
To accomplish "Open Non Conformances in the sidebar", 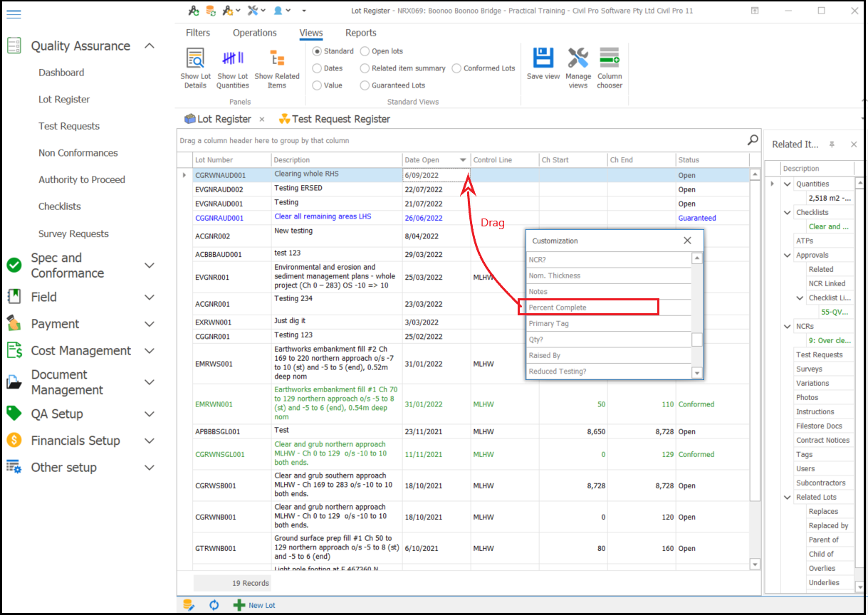I will click(78, 153).
